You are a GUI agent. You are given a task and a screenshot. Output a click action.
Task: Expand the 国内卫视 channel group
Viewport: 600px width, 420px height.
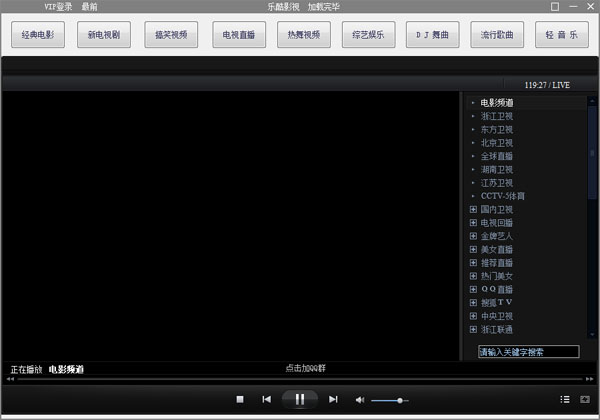click(x=473, y=209)
